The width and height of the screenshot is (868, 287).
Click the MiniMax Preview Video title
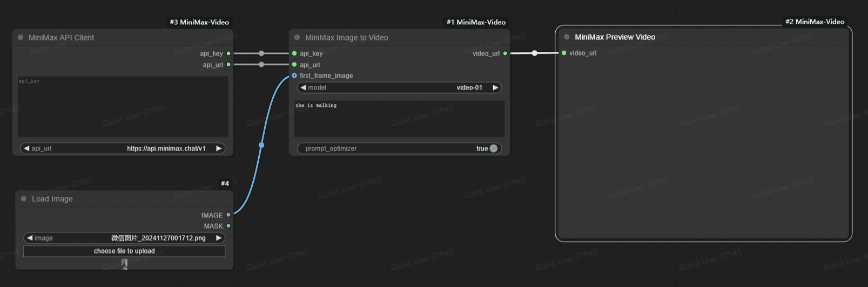pyautogui.click(x=615, y=37)
